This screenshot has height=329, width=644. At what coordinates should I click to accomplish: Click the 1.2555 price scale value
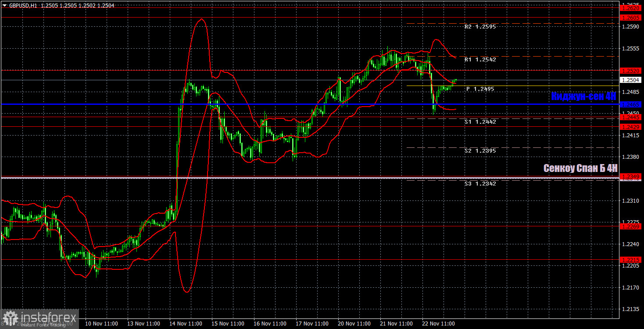pos(630,49)
